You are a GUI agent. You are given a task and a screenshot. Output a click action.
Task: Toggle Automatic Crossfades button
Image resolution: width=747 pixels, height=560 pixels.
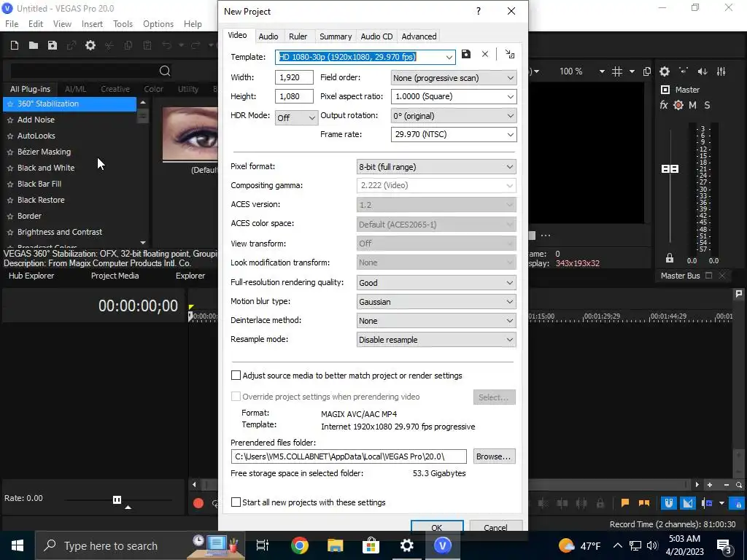pyautogui.click(x=687, y=503)
